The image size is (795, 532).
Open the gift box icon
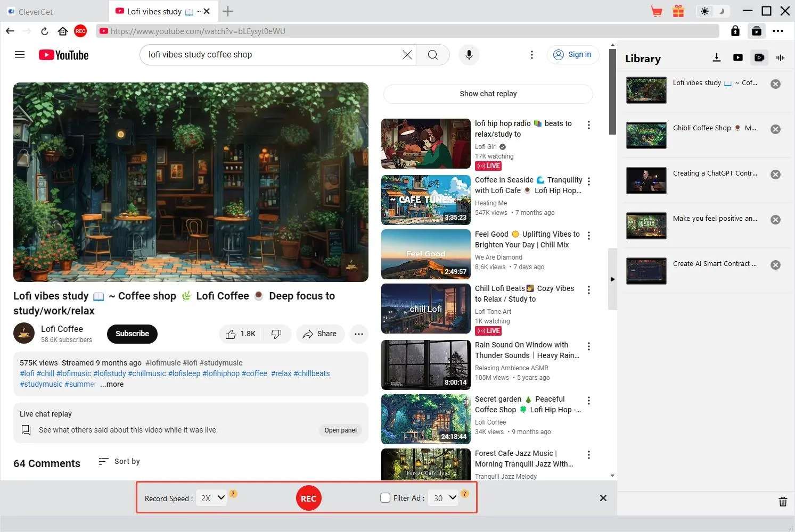(678, 11)
